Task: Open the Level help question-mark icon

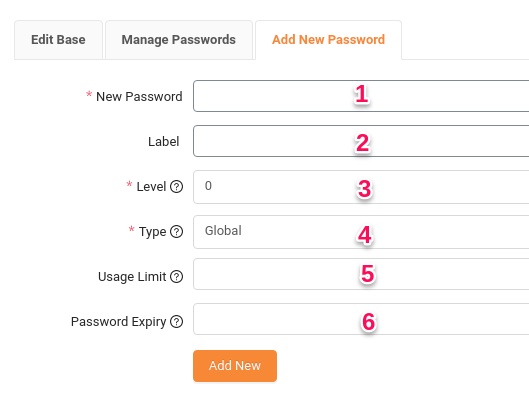Action: click(176, 187)
